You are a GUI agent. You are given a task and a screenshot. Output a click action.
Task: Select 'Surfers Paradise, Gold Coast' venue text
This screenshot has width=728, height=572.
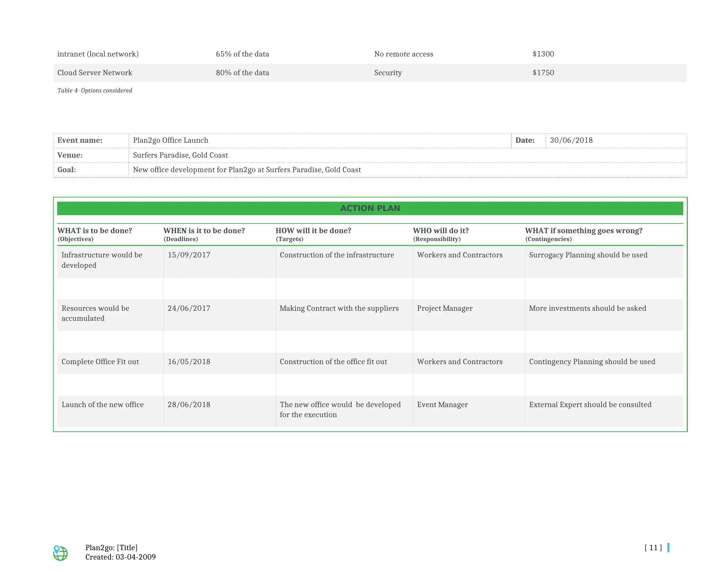click(180, 155)
